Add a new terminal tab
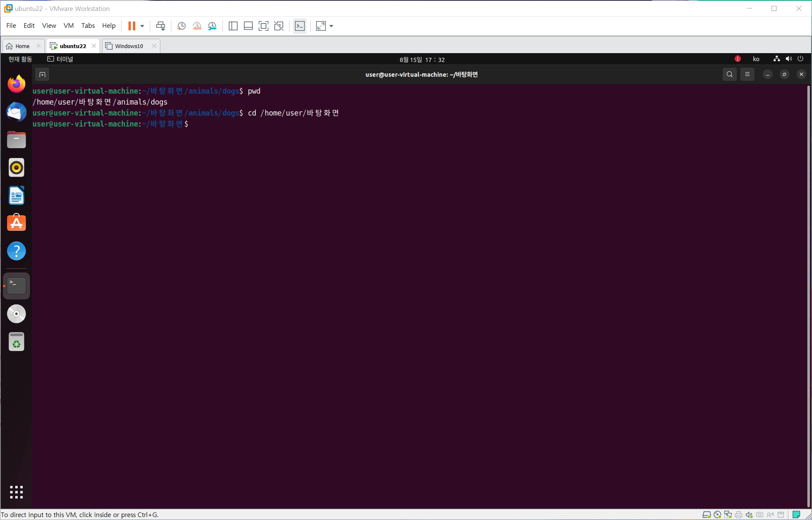812x520 pixels. 42,75
